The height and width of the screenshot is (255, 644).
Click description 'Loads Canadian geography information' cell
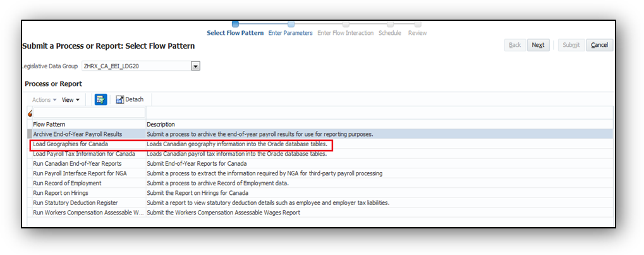pos(237,144)
